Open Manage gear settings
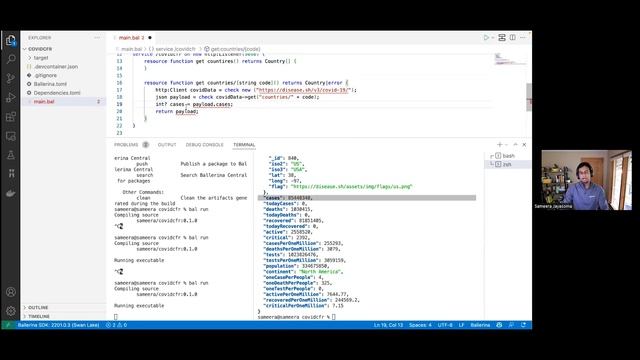 point(11,311)
